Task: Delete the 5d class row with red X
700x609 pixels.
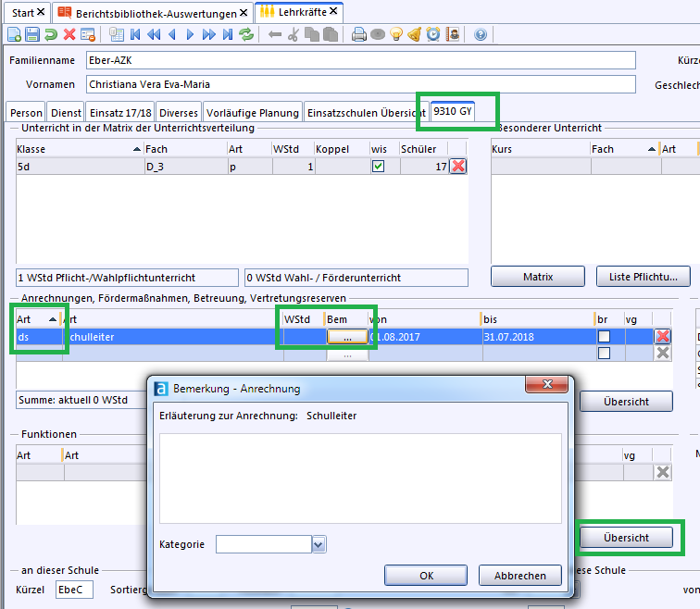Action: click(457, 167)
